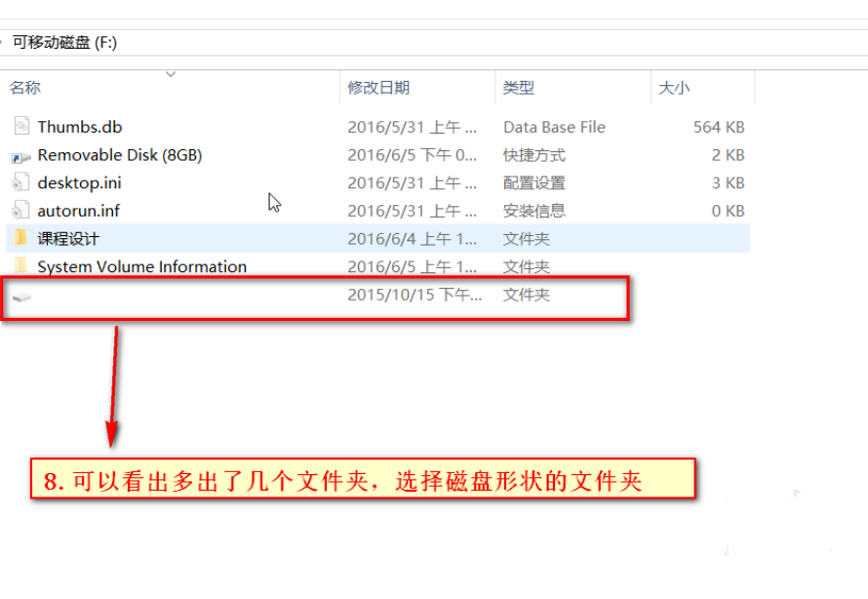
Task: Sort files by 类型 column header
Action: pos(519,88)
